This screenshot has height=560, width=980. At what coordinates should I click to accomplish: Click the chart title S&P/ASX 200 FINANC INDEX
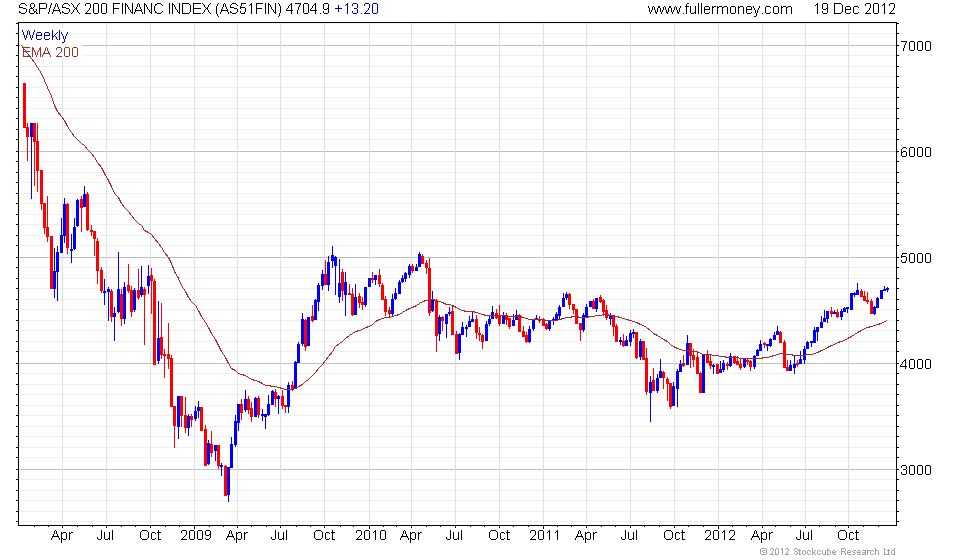(x=115, y=9)
